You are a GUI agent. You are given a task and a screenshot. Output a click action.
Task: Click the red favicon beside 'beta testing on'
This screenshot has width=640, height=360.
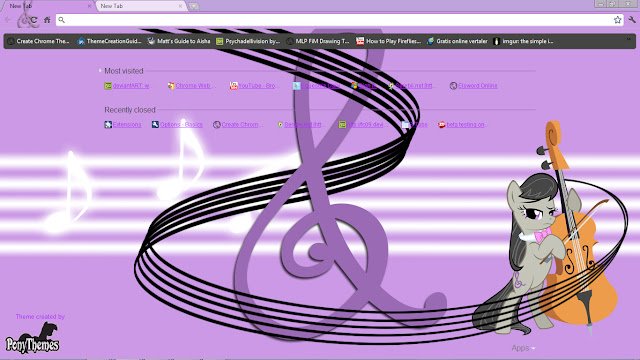tap(442, 124)
